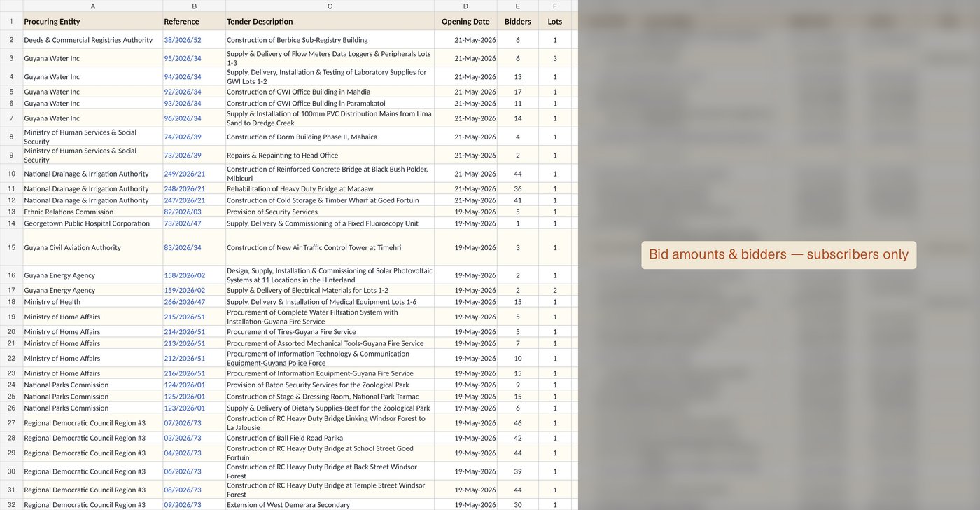Open reference link 247/2026/21
Viewport: 980px width, 510px height.
(184, 200)
